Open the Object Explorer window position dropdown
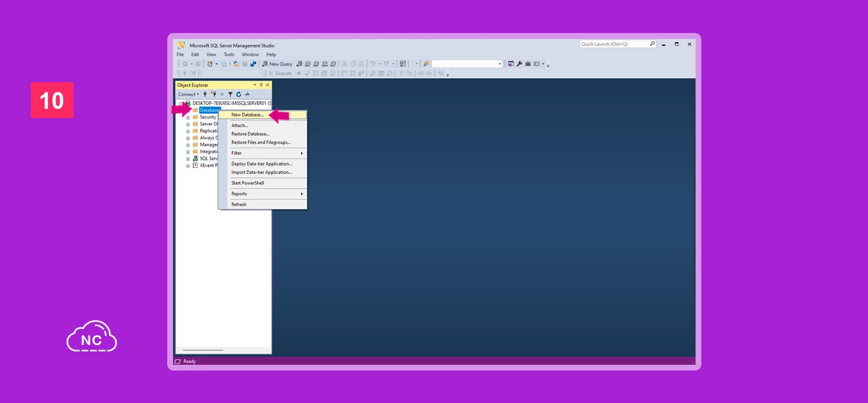868x403 pixels. tap(255, 85)
